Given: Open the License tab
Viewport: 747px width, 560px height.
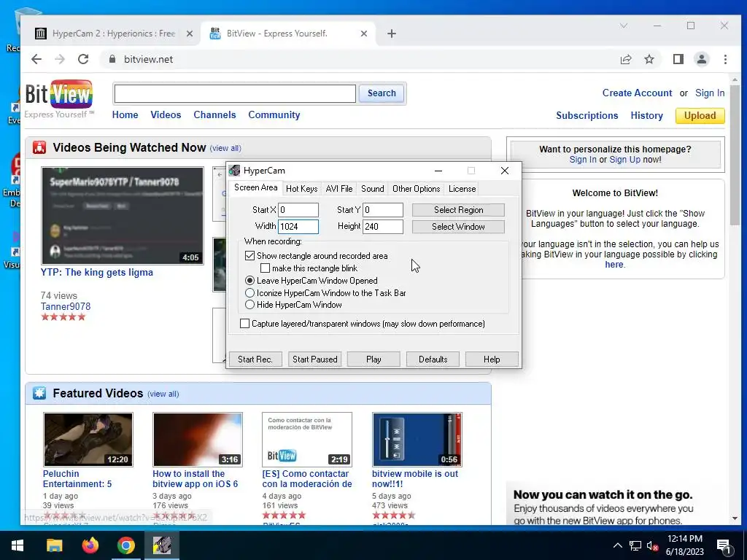Looking at the screenshot, I should point(462,189).
